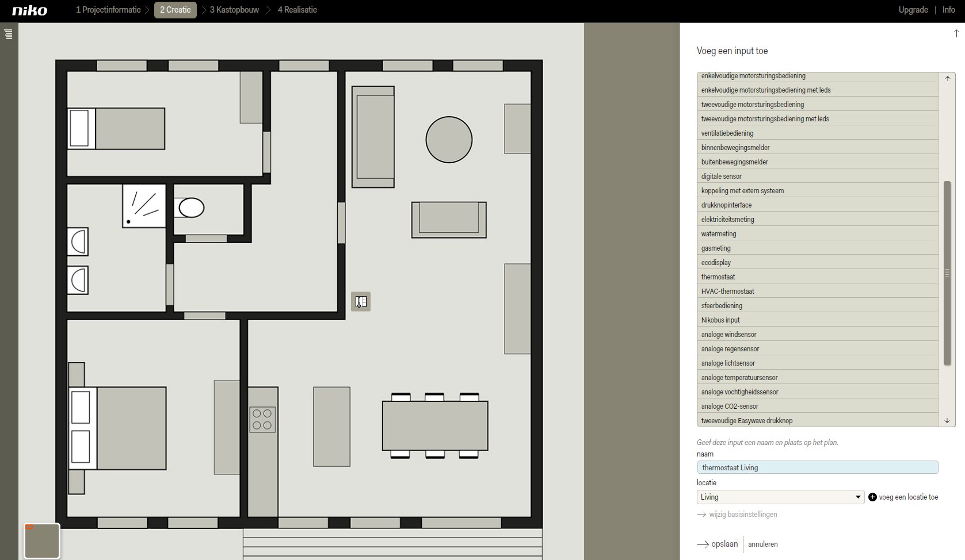Select thermostaat from input list

pos(818,277)
